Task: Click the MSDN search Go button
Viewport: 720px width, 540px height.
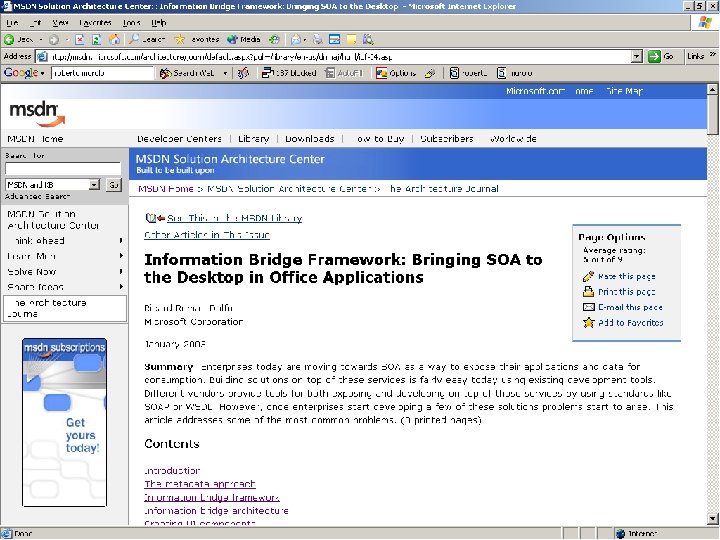Action: click(113, 185)
